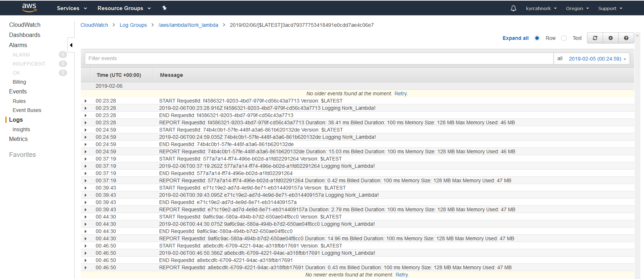Click Expand all link
This screenshot has height=279, width=644.
tap(515, 38)
